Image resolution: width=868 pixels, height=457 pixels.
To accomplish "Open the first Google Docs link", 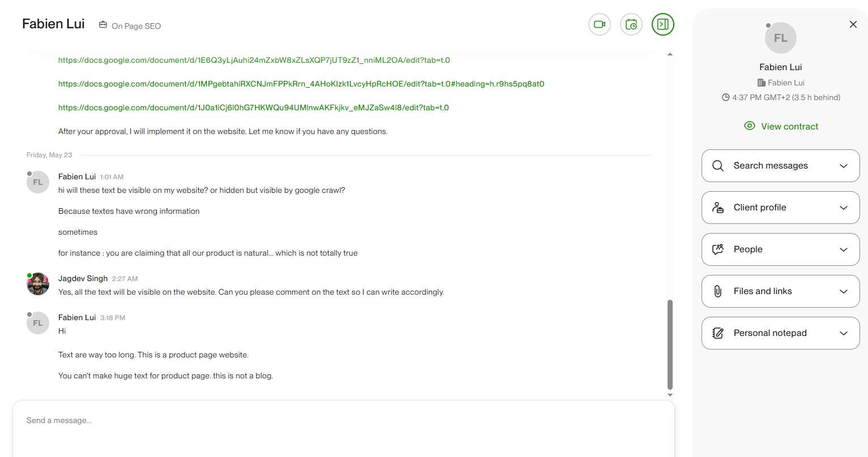I will point(254,60).
